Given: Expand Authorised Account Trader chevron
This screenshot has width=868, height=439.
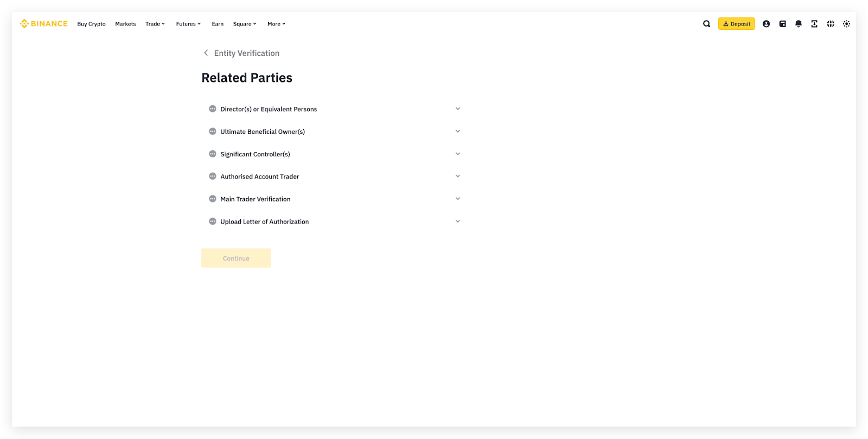Looking at the screenshot, I should point(458,176).
